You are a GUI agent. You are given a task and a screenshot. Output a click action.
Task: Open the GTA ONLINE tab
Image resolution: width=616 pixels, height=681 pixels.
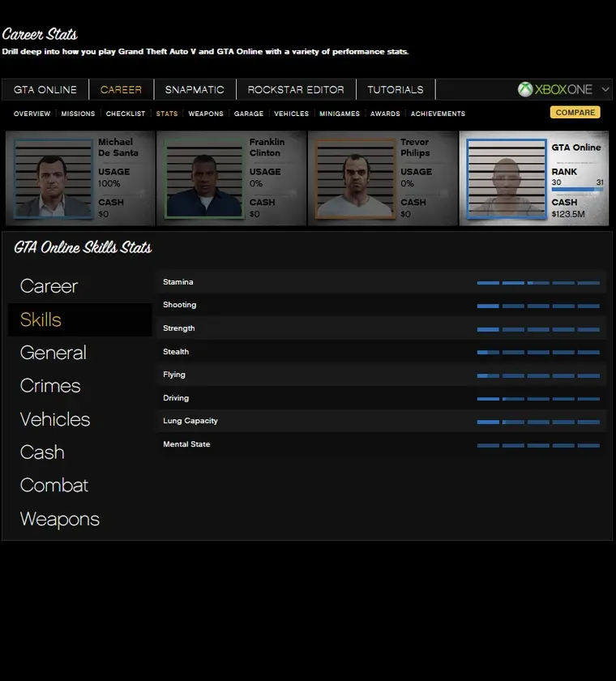[x=45, y=89]
